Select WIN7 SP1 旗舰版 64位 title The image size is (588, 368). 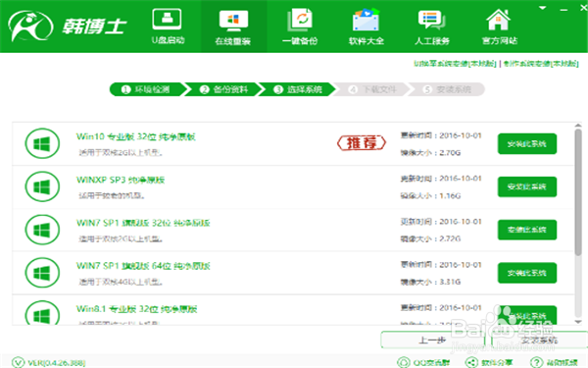point(143,266)
